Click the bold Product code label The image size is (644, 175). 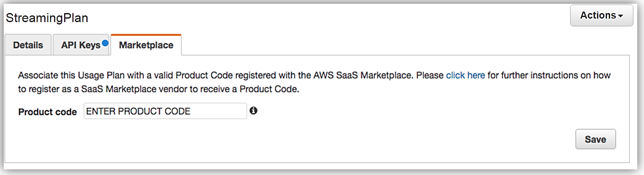point(47,112)
